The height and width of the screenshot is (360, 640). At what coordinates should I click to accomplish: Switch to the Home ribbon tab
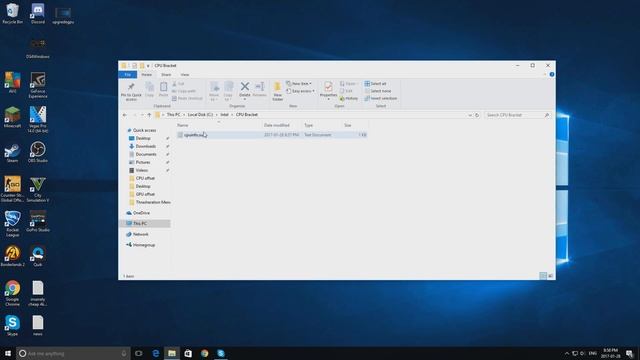point(147,75)
